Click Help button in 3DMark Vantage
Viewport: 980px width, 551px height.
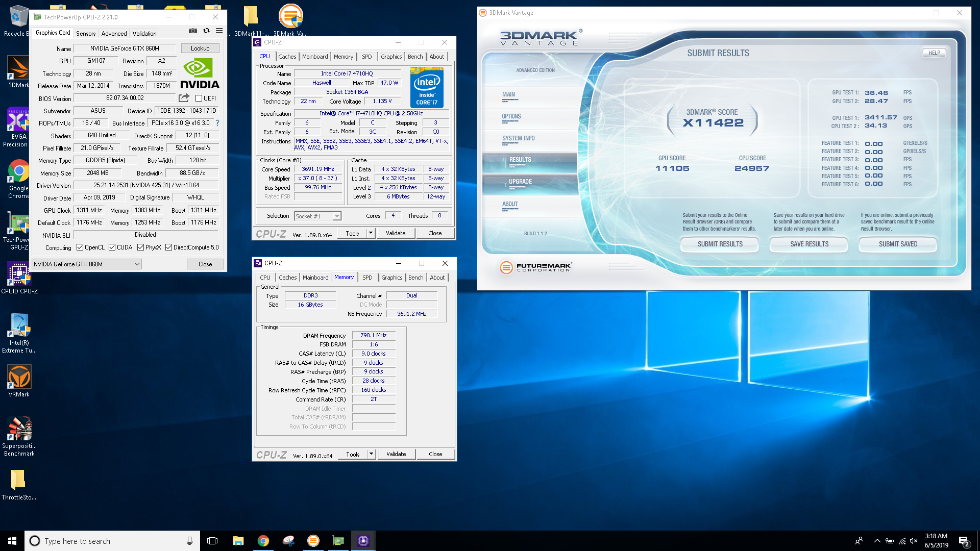934,53
